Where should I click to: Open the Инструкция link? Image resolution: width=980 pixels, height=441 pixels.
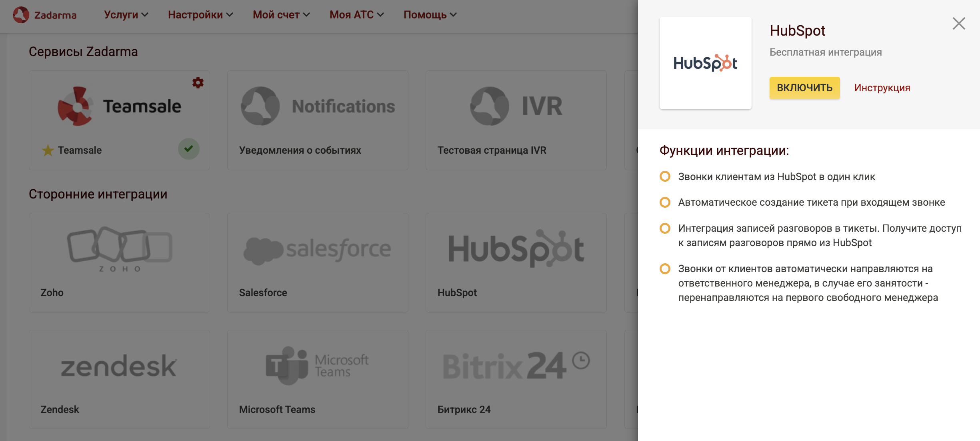[x=882, y=88]
